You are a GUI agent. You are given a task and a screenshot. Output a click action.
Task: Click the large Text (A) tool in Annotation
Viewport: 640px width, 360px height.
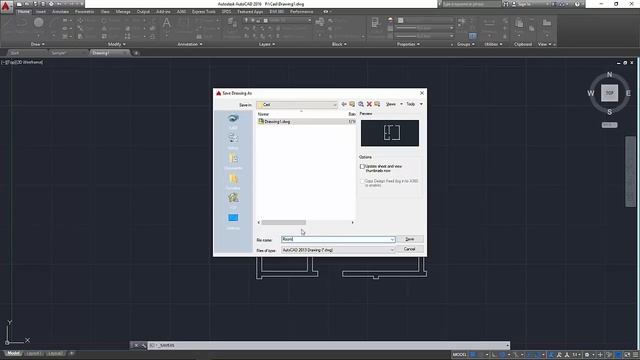(167, 23)
